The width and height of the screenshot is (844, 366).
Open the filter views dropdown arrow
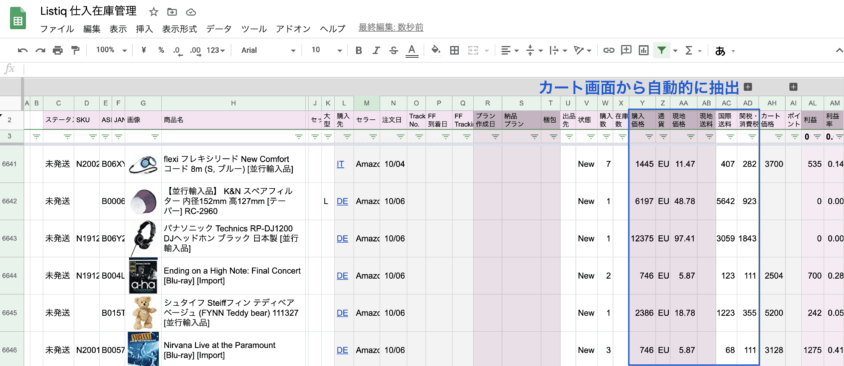tap(675, 51)
